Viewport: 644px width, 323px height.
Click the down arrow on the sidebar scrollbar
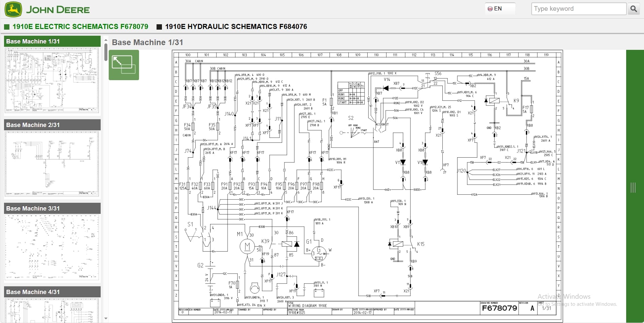[x=106, y=318]
